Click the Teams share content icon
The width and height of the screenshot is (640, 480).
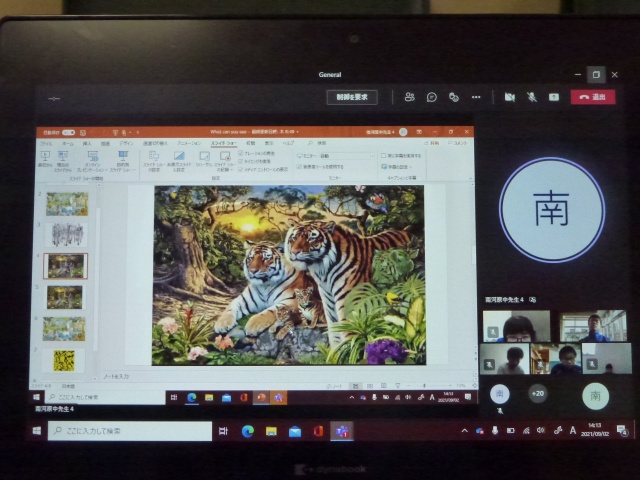(554, 97)
